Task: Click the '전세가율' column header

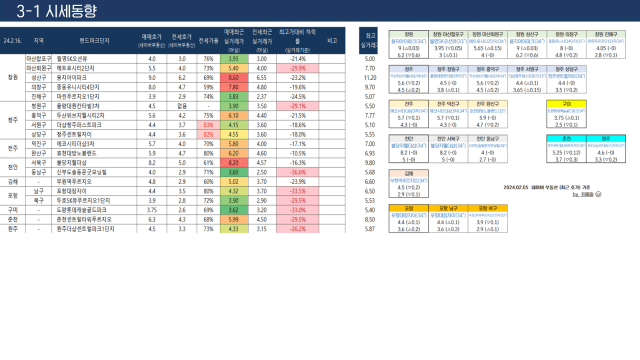Action: 209,41
